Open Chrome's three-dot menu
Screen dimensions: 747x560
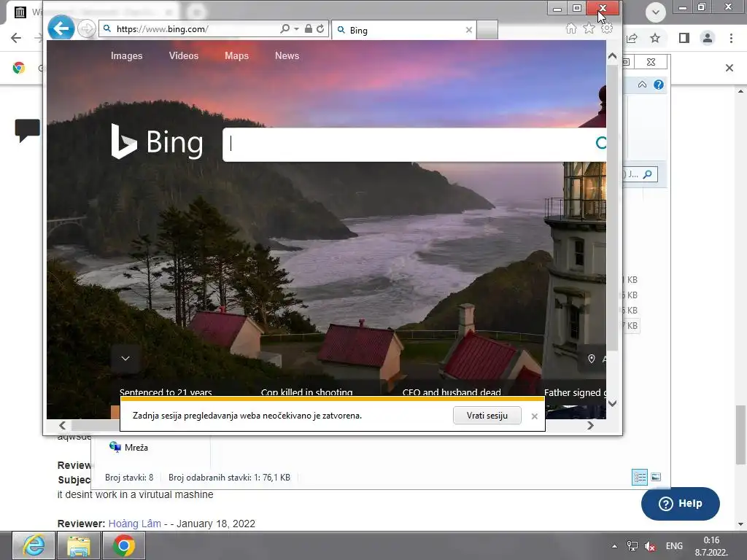(731, 38)
